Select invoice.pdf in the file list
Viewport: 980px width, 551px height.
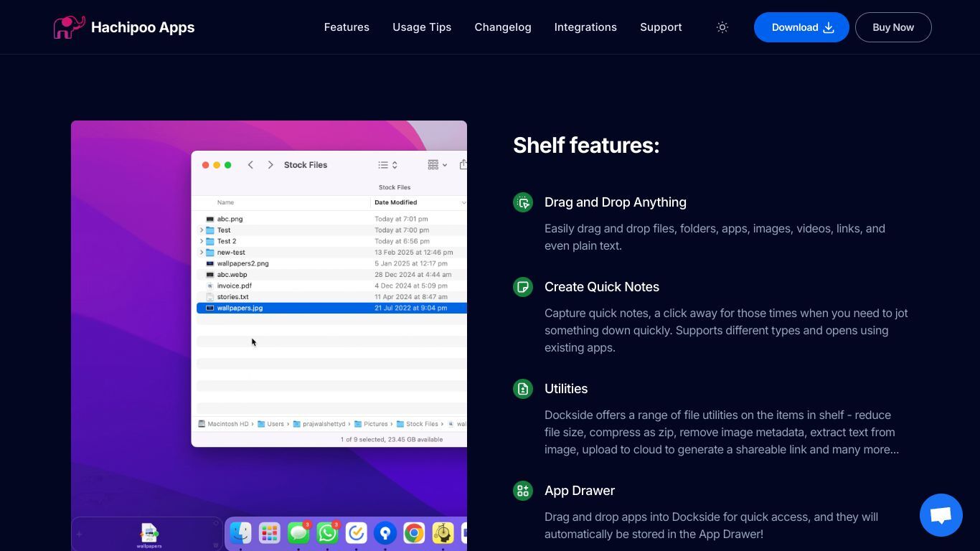point(234,286)
